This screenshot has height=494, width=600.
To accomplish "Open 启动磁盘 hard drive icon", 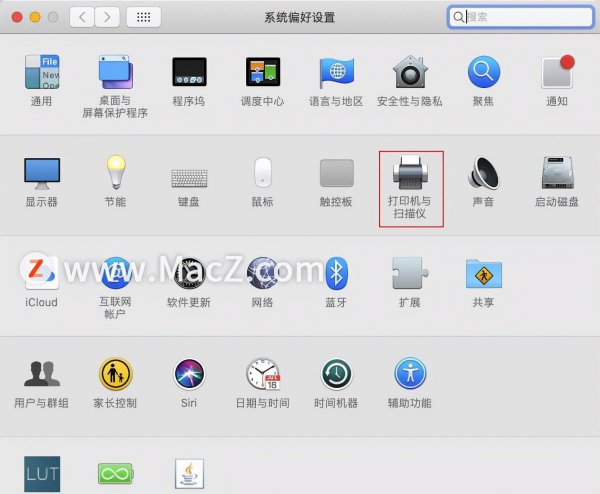I will click(x=558, y=173).
